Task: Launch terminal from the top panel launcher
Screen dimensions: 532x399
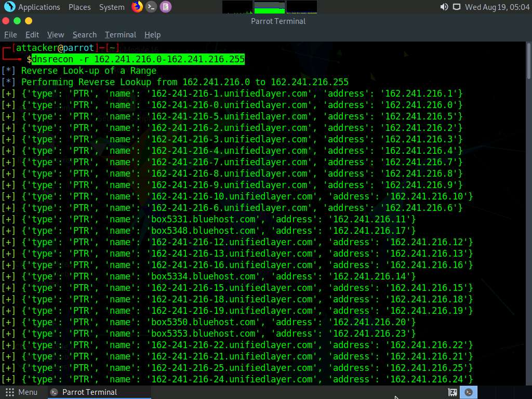Action: [151, 7]
